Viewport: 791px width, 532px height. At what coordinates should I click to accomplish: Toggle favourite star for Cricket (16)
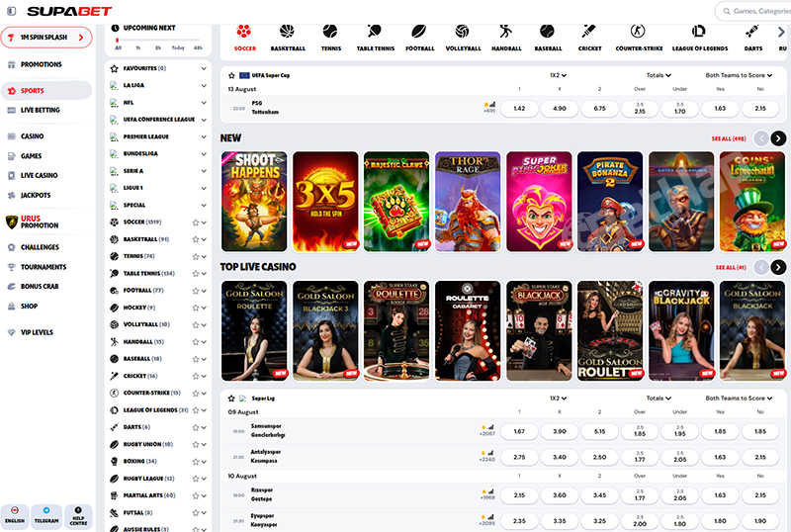(195, 376)
